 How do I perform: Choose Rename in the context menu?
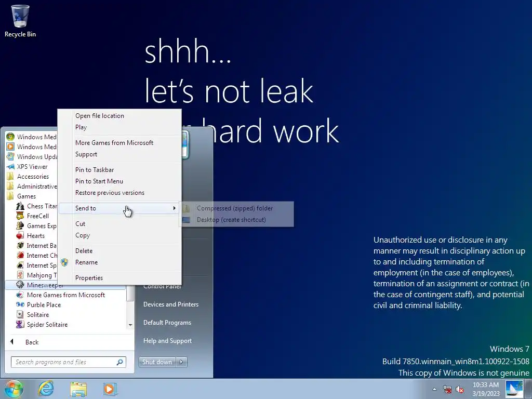(87, 262)
